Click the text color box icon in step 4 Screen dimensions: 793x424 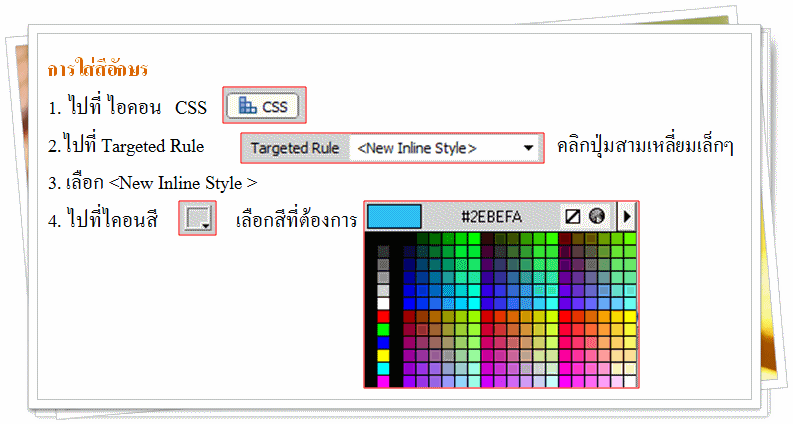pos(197,218)
